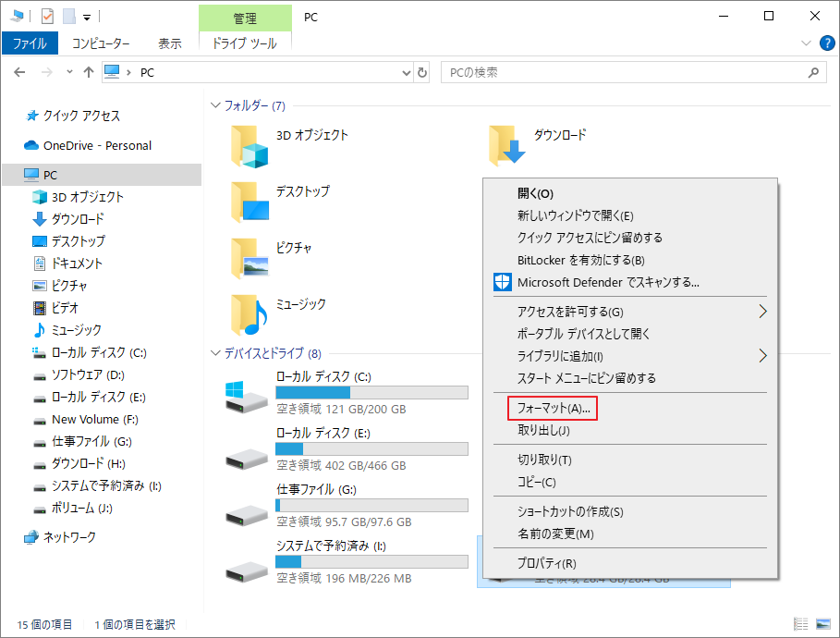Viewport: 840px width, 638px height.
Task: Choose 開く(O) from context menu
Action: point(630,193)
